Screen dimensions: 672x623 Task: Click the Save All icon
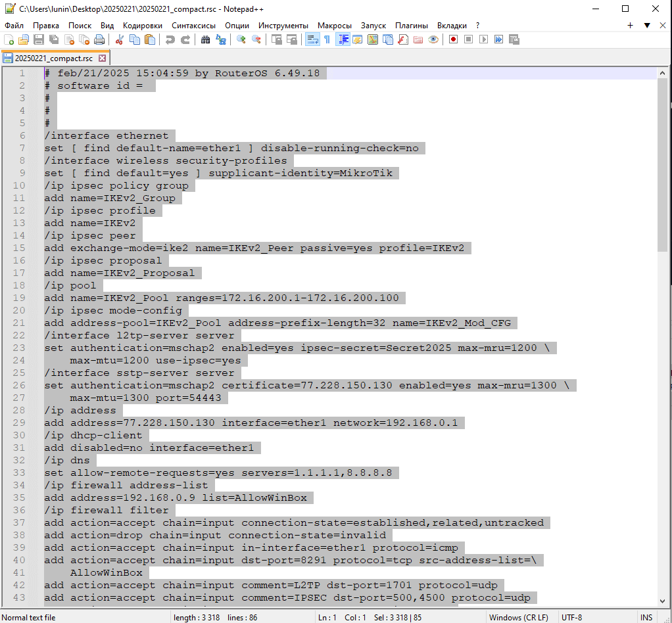[x=54, y=40]
